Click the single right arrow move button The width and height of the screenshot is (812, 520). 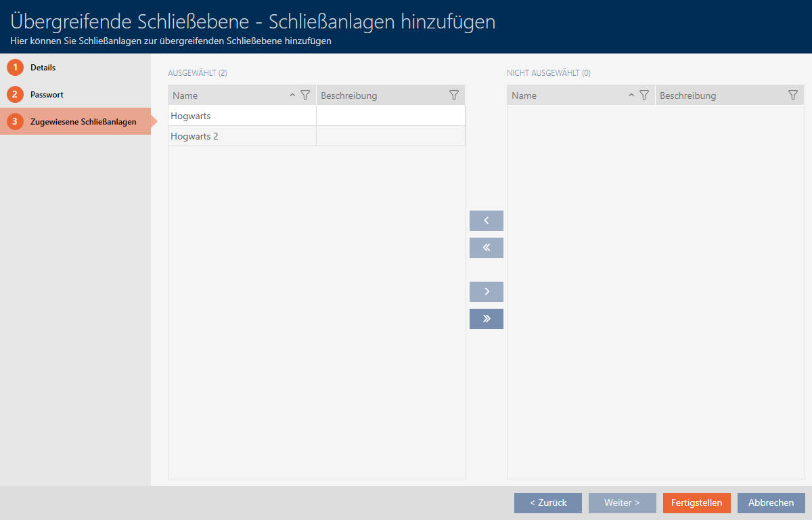pyautogui.click(x=486, y=292)
